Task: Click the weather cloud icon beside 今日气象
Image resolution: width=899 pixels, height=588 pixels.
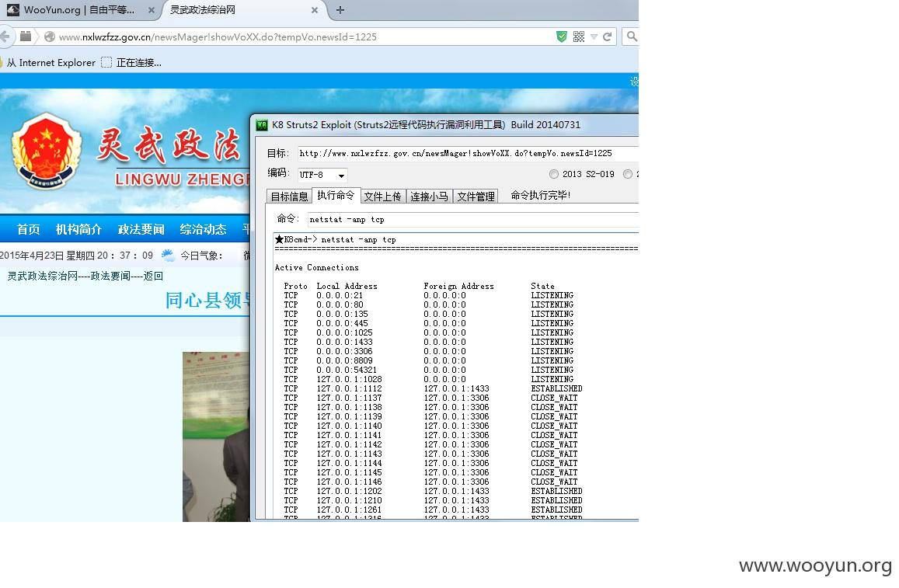Action: (x=168, y=255)
